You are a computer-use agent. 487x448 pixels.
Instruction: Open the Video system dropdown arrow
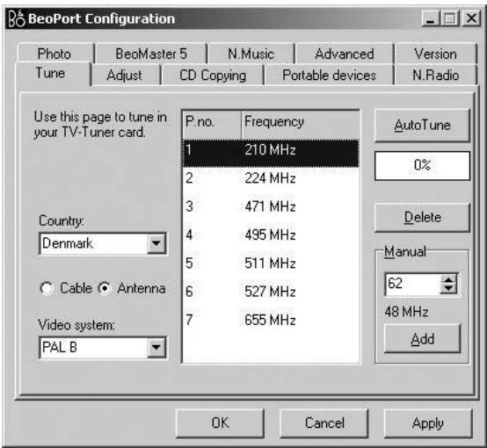(156, 347)
